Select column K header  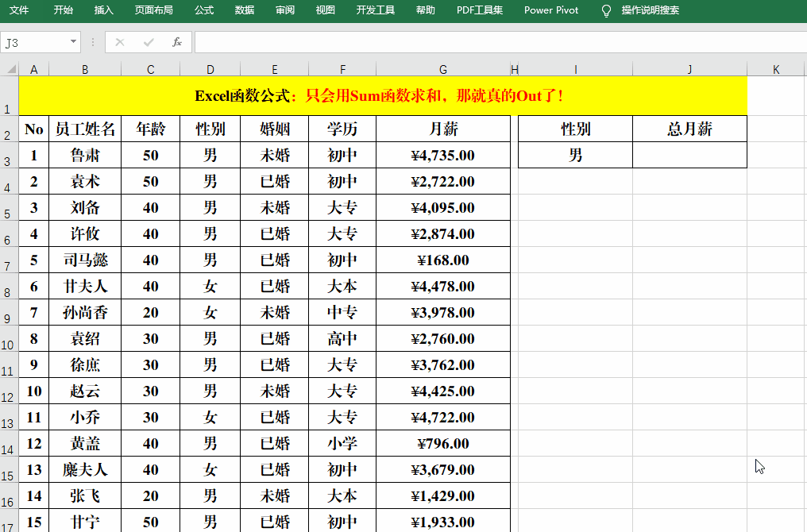(x=776, y=69)
